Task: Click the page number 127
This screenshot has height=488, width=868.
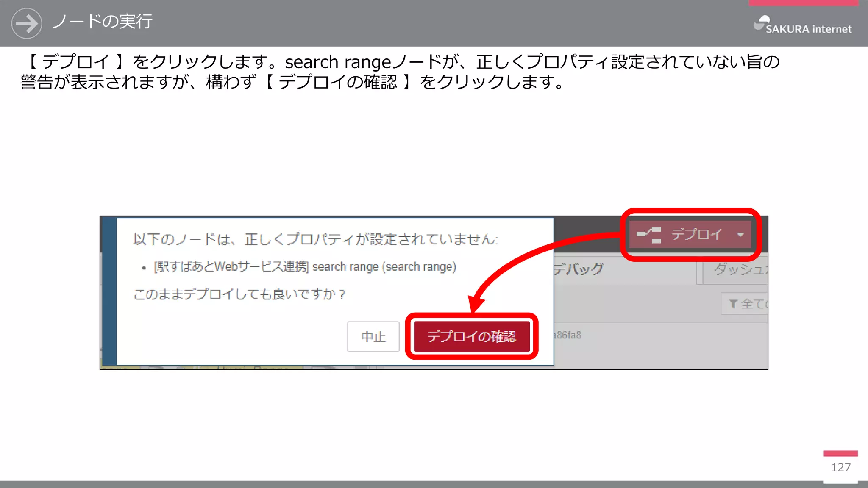Action: click(841, 467)
